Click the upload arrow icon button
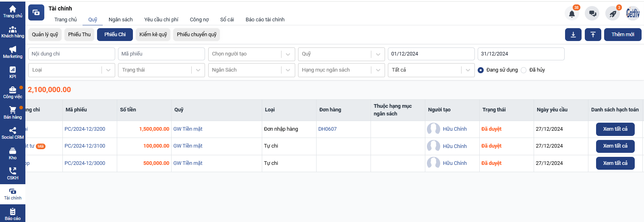 click(x=593, y=35)
